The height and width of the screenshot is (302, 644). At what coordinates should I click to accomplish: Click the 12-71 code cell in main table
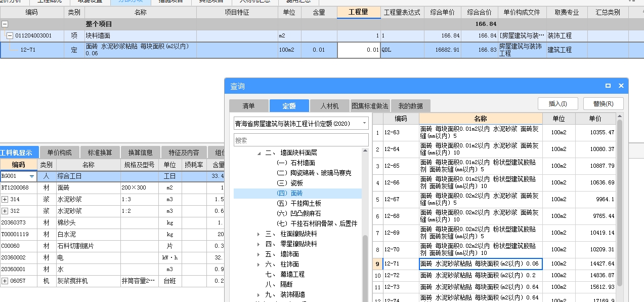32,50
